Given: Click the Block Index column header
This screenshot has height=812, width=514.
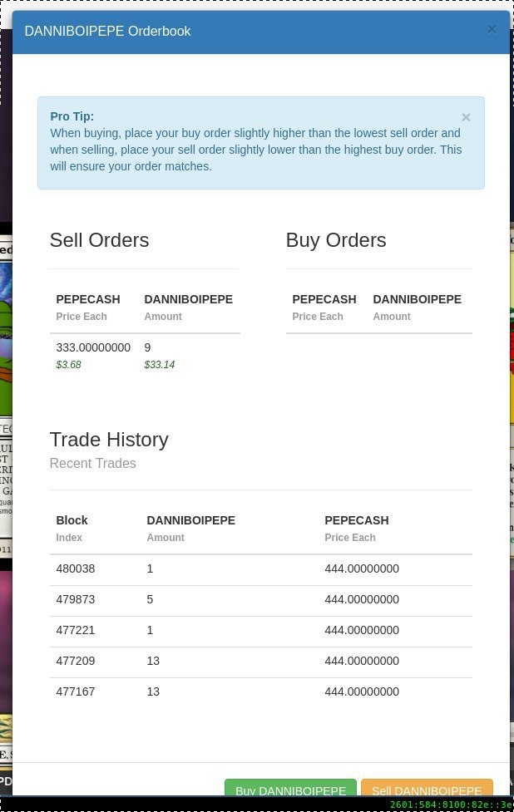Looking at the screenshot, I should tap(72, 529).
